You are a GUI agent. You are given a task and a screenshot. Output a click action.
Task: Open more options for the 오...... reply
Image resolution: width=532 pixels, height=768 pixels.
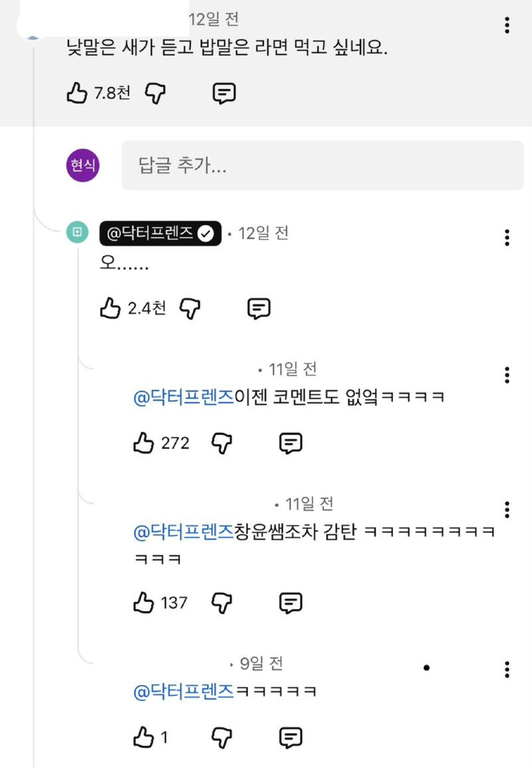(507, 237)
